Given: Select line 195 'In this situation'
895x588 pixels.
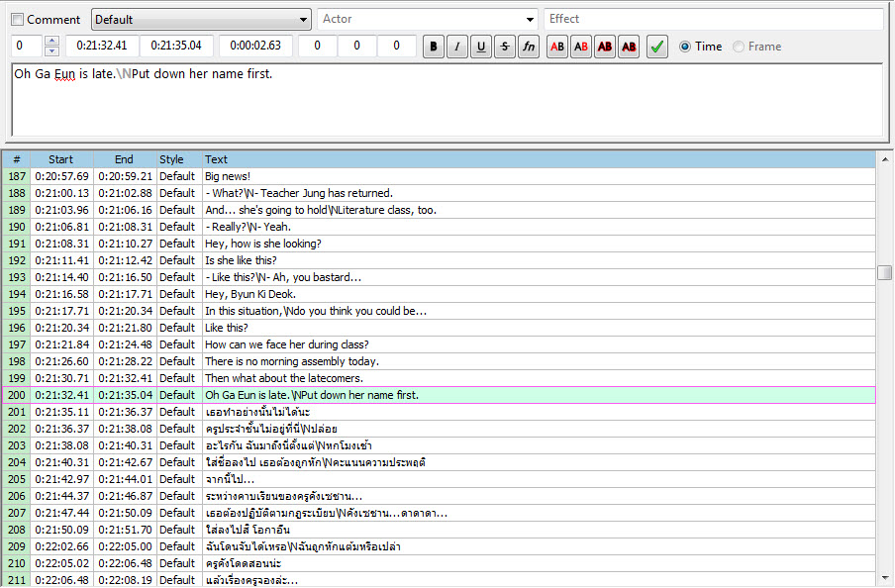Looking at the screenshot, I should point(439,311).
